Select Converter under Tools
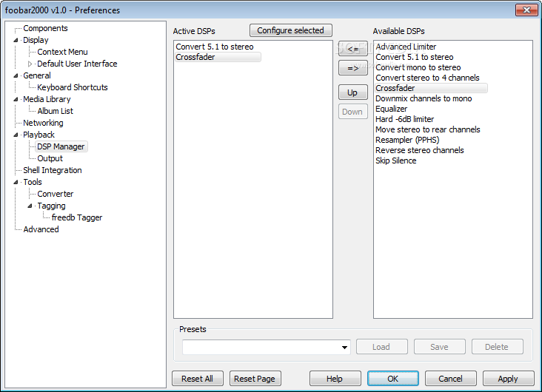The image size is (542, 392). [x=56, y=194]
